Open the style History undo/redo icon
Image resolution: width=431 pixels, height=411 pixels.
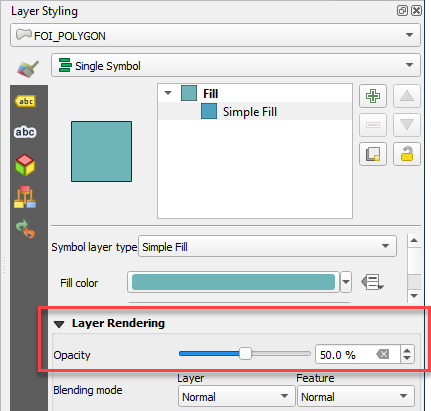click(x=25, y=229)
